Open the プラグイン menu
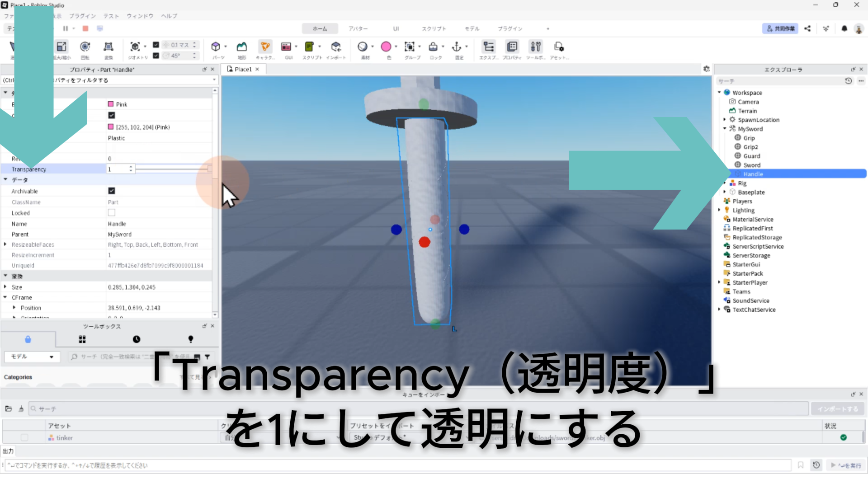The image size is (868, 488). pos(82,16)
